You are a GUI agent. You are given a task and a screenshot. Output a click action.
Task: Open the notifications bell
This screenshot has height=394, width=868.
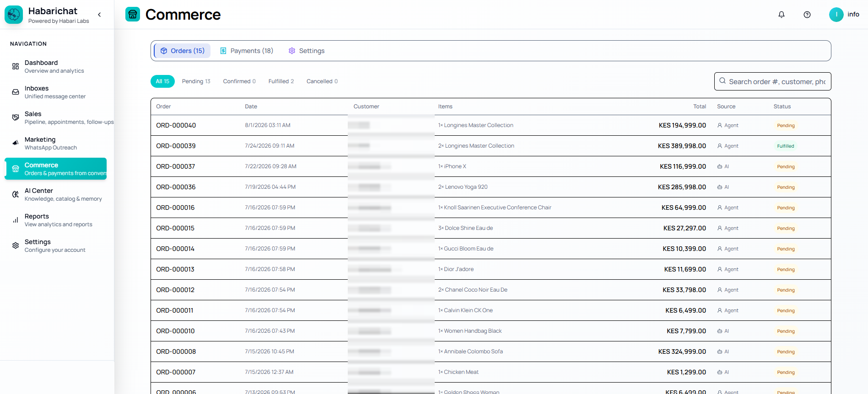click(782, 15)
